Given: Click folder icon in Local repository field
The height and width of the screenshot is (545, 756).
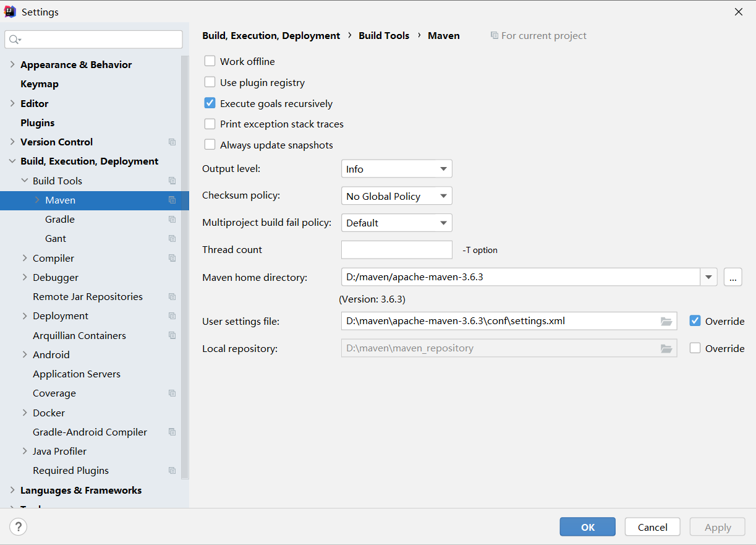Looking at the screenshot, I should [666, 348].
